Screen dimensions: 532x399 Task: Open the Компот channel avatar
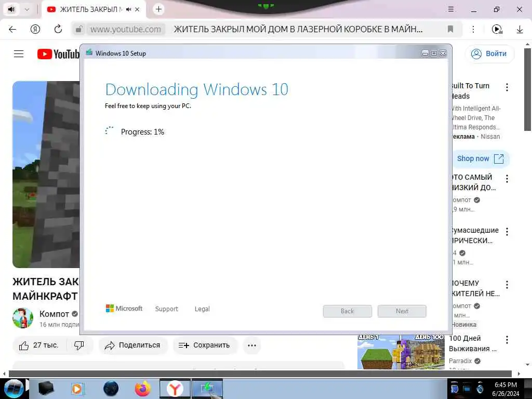(23, 318)
